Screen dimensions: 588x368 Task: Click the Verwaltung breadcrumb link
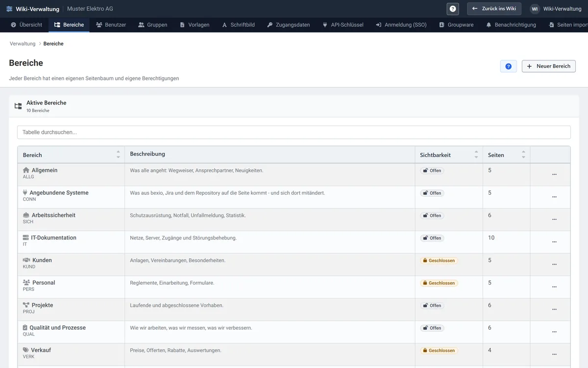pyautogui.click(x=23, y=44)
